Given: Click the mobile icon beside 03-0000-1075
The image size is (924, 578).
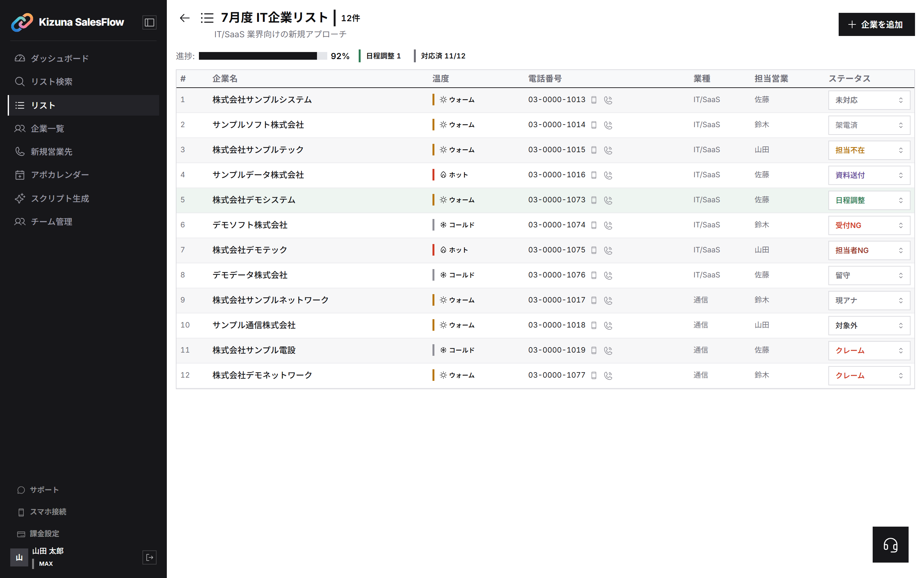Looking at the screenshot, I should click(594, 250).
